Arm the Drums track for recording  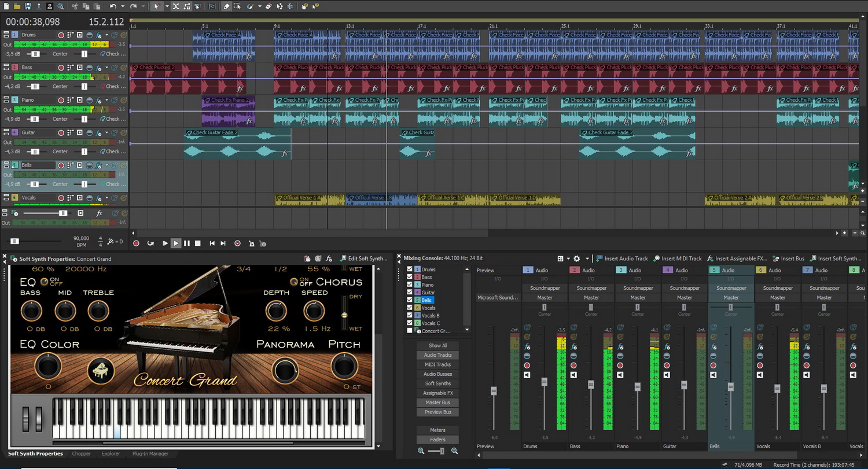(x=60, y=35)
